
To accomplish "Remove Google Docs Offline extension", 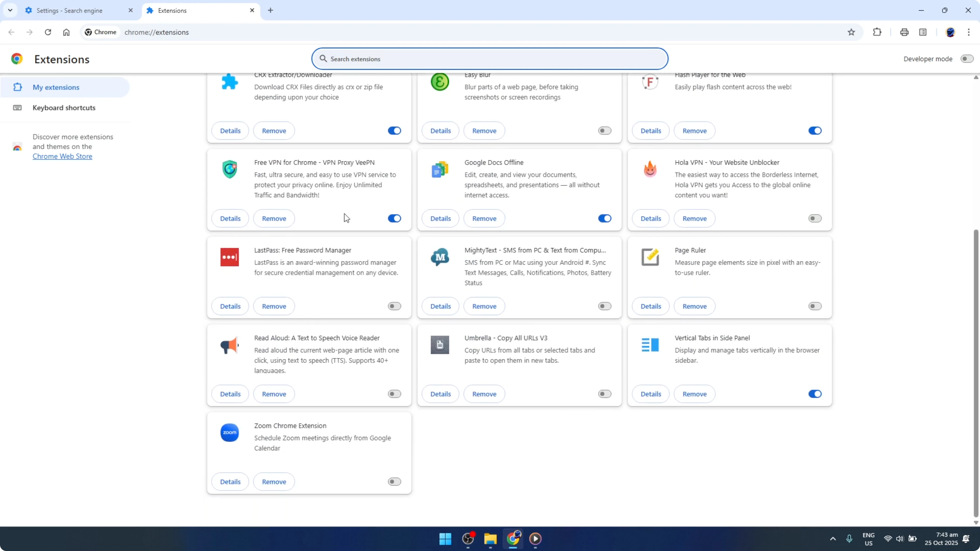I will (x=484, y=219).
